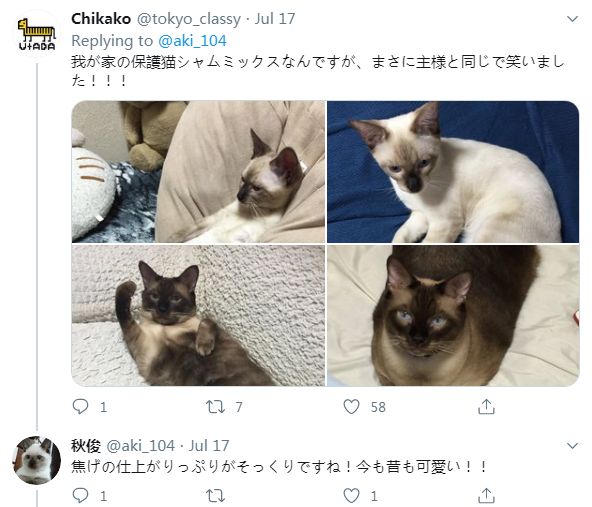Share Chikako's tweet via share icon
Screen dimensions: 592x507
(x=486, y=407)
